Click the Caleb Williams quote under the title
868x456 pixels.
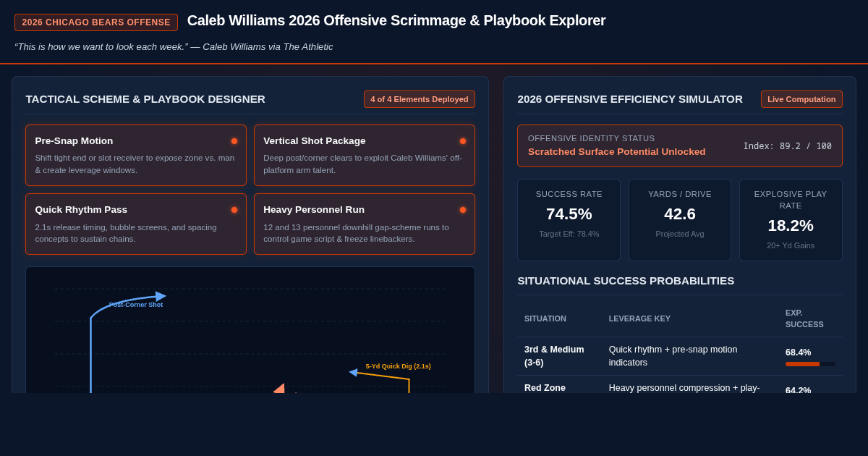tap(174, 47)
